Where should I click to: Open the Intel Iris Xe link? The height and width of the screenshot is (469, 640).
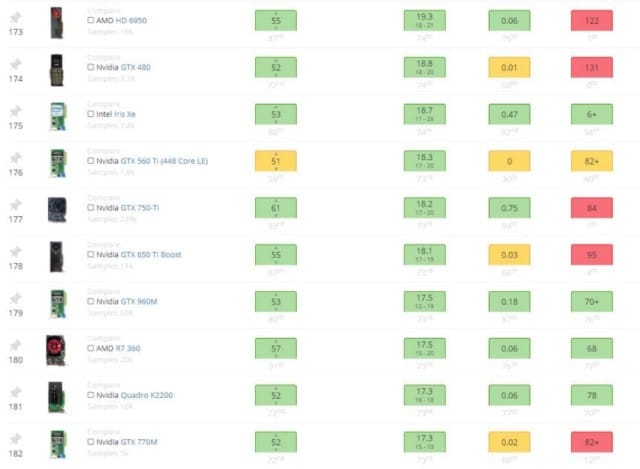(116, 114)
